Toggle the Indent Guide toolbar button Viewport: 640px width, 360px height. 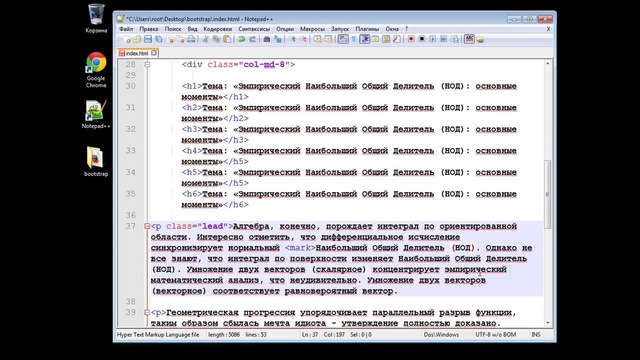tap(364, 39)
